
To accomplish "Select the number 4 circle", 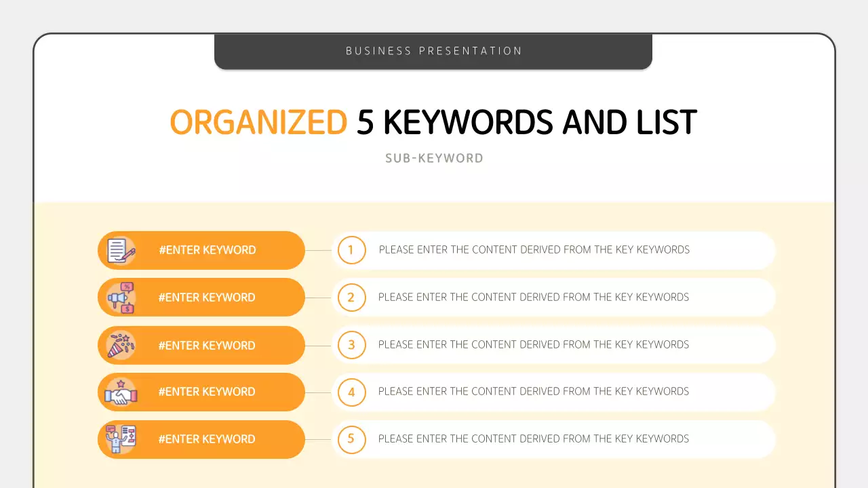I will (351, 392).
